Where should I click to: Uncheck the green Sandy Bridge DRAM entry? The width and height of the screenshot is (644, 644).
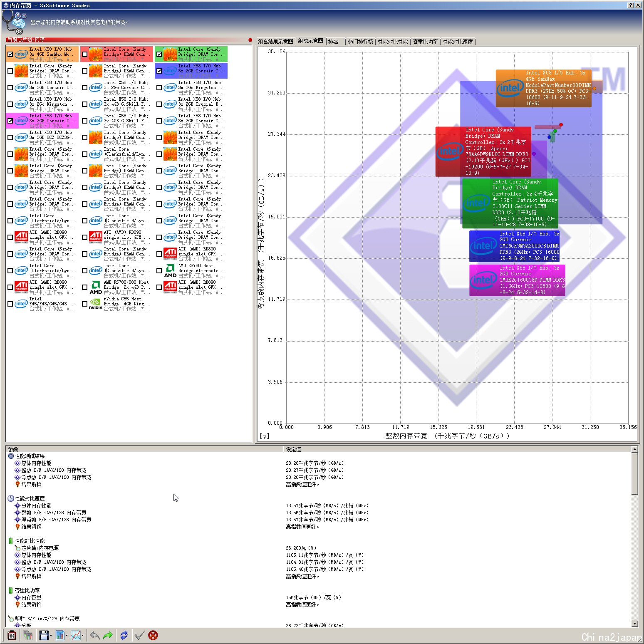(159, 54)
